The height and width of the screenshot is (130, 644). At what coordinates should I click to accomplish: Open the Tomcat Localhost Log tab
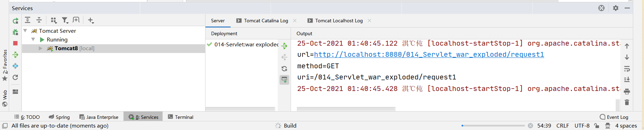tap(339, 21)
